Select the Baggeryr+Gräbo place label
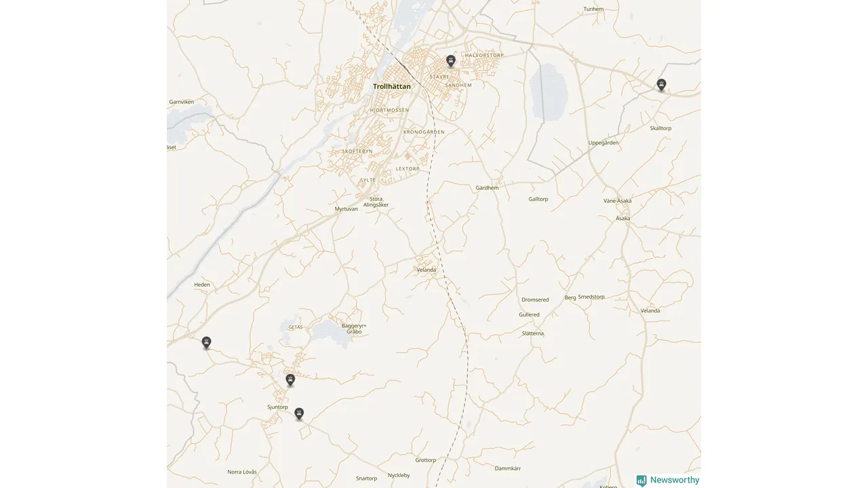 354,329
